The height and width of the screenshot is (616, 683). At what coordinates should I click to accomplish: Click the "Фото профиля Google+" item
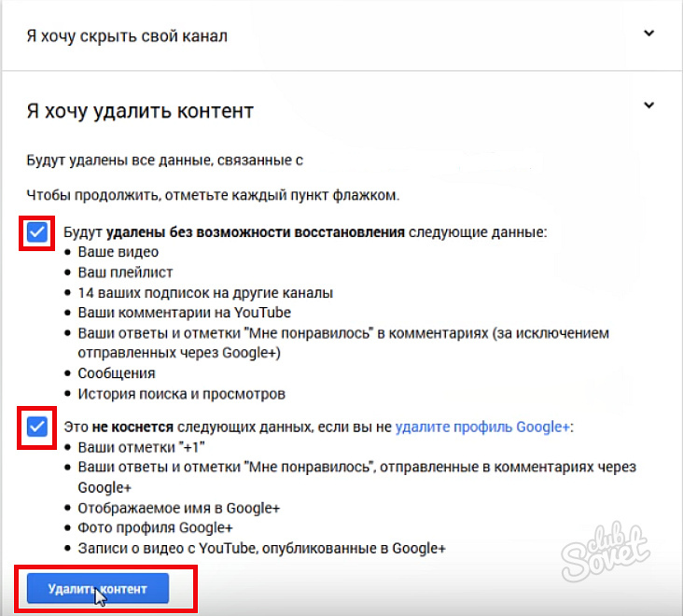(155, 528)
